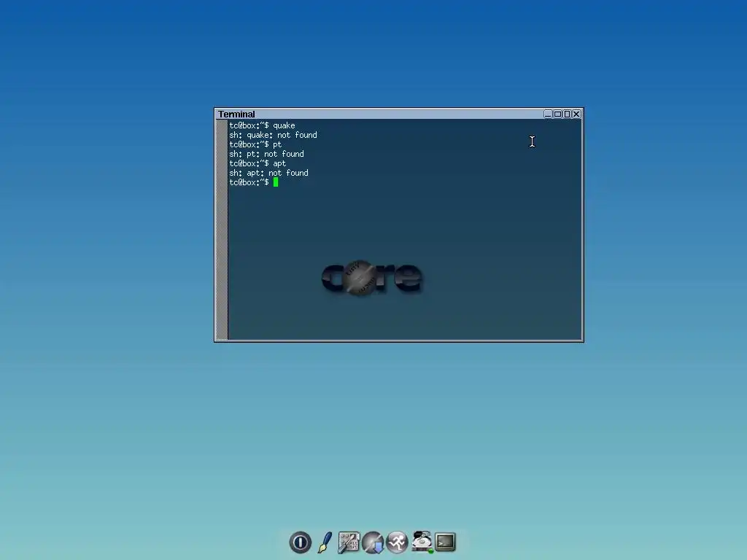Image resolution: width=747 pixels, height=560 pixels.
Task: Maximize the Terminal window vertically
Action: (567, 114)
